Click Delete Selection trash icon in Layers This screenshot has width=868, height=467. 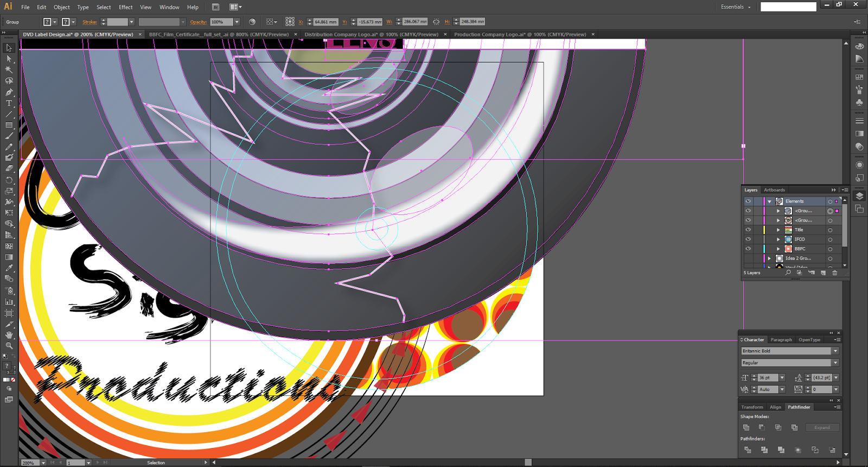[835, 273]
